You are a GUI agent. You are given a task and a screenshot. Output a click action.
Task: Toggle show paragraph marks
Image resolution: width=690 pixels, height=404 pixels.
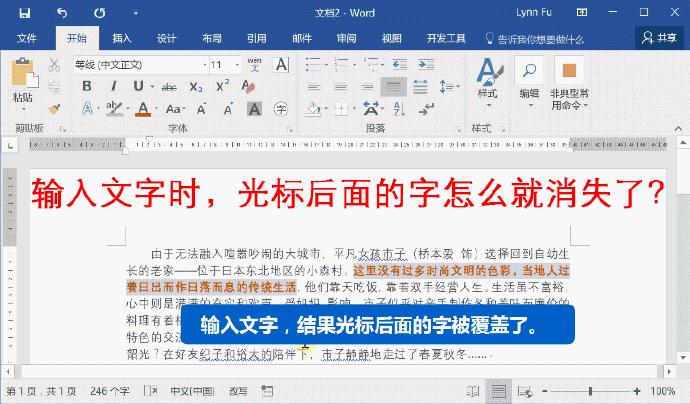[x=426, y=109]
